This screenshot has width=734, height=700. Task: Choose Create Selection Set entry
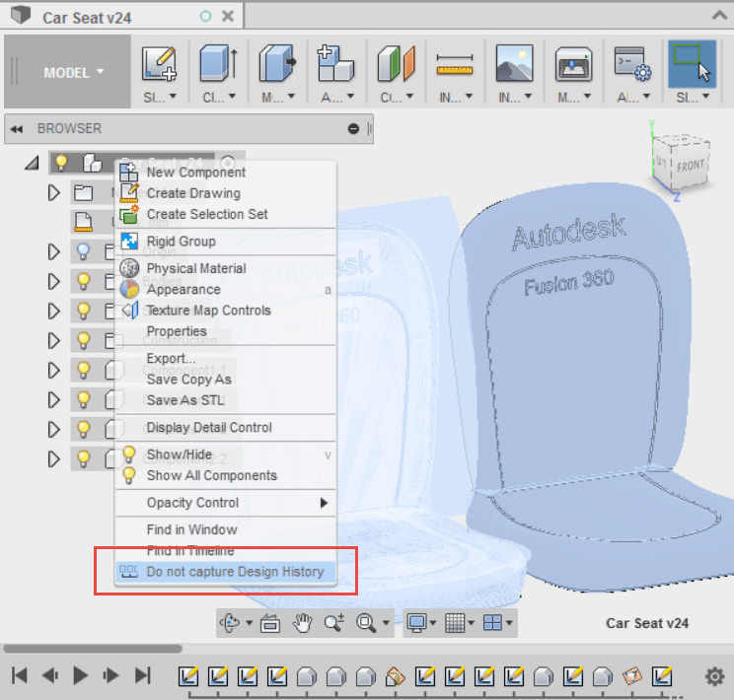click(226, 214)
